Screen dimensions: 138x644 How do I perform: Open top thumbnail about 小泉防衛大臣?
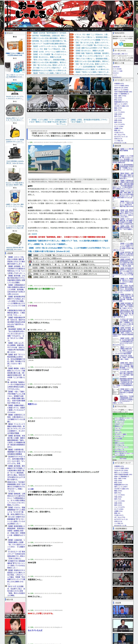pyautogui.click(x=48, y=103)
